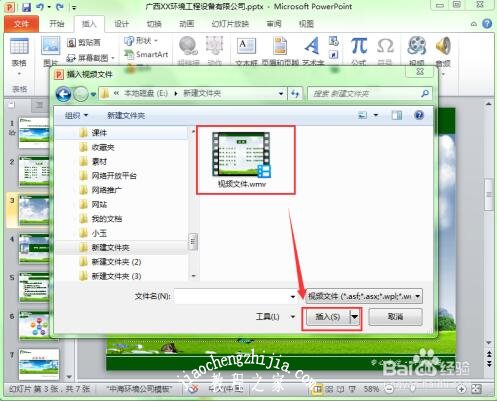Click the dialog help question mark icon
Image resolution: width=497 pixels, height=401 pixels.
(419, 115)
